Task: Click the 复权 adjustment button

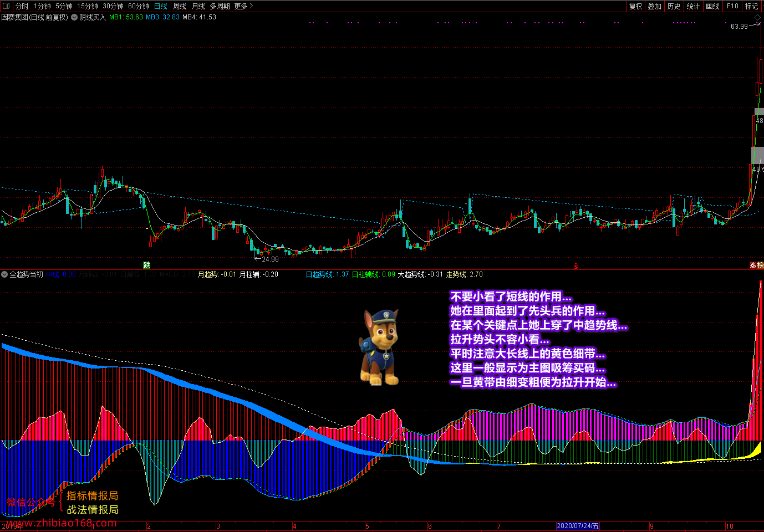Action: click(635, 6)
